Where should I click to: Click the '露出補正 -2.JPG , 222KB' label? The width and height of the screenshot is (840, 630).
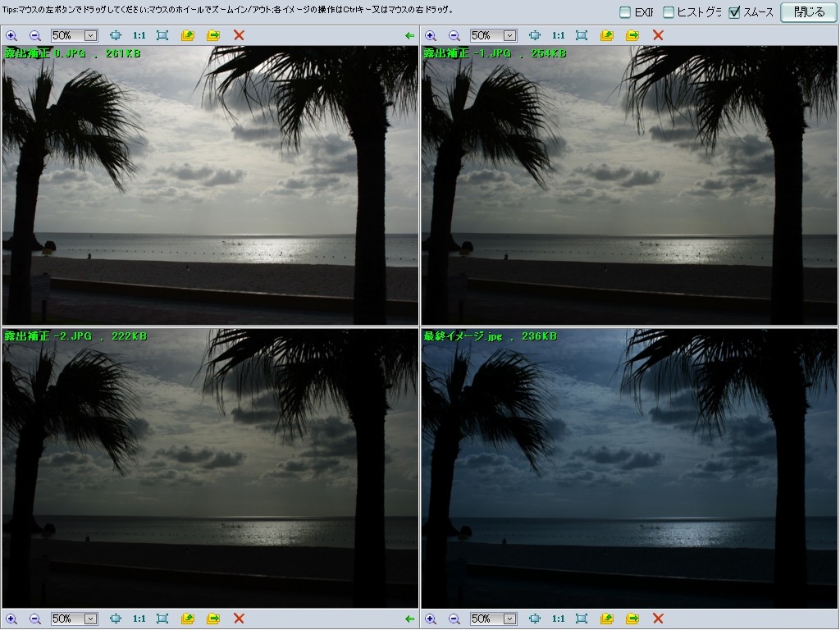75,336
